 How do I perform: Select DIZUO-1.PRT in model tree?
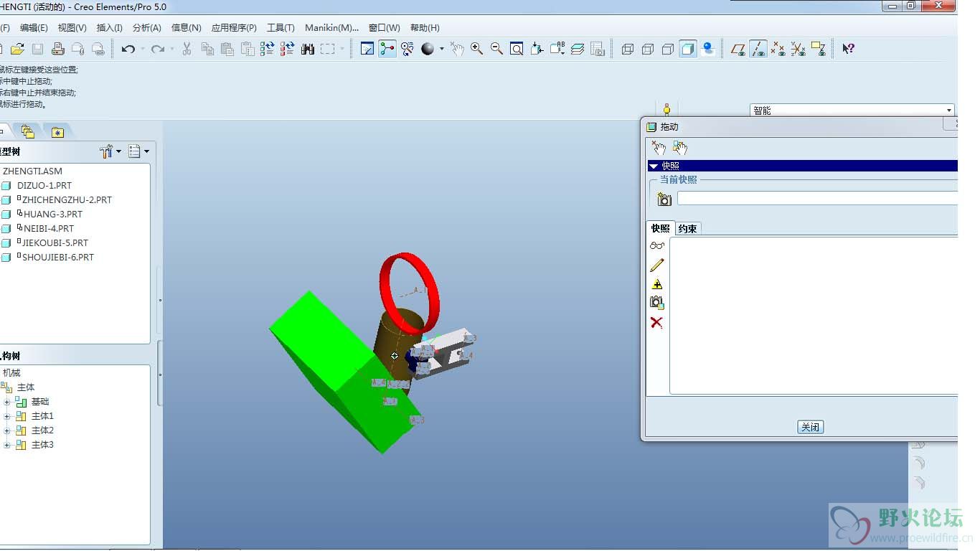(44, 186)
